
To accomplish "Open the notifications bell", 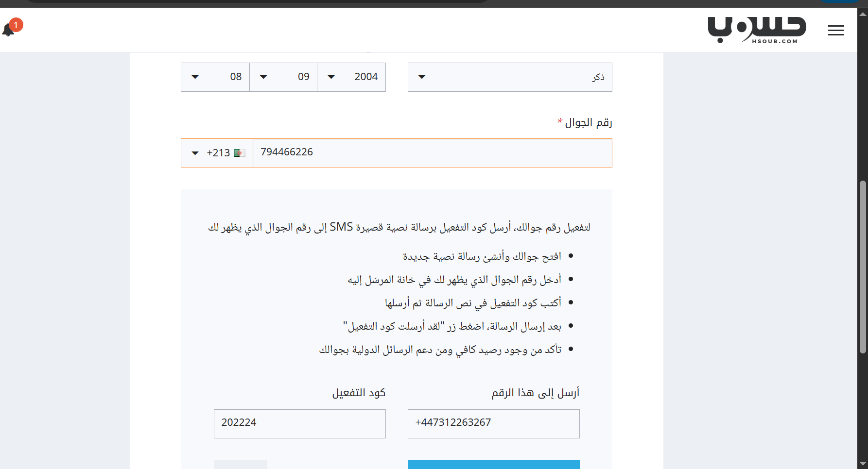I will [8, 31].
